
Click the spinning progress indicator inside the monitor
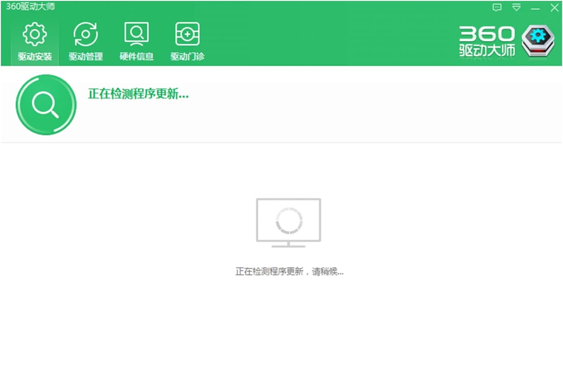click(289, 220)
